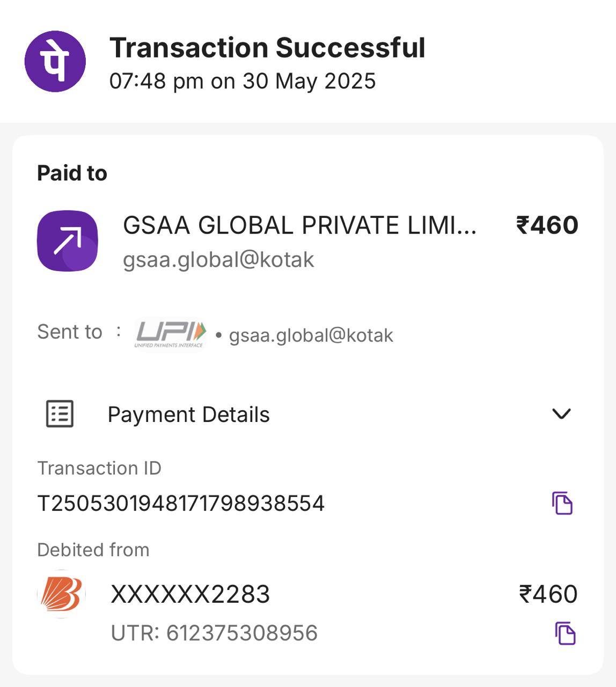Click the UTR: 612375308956 text
Viewport: 616px width, 687px height.
pyautogui.click(x=214, y=633)
